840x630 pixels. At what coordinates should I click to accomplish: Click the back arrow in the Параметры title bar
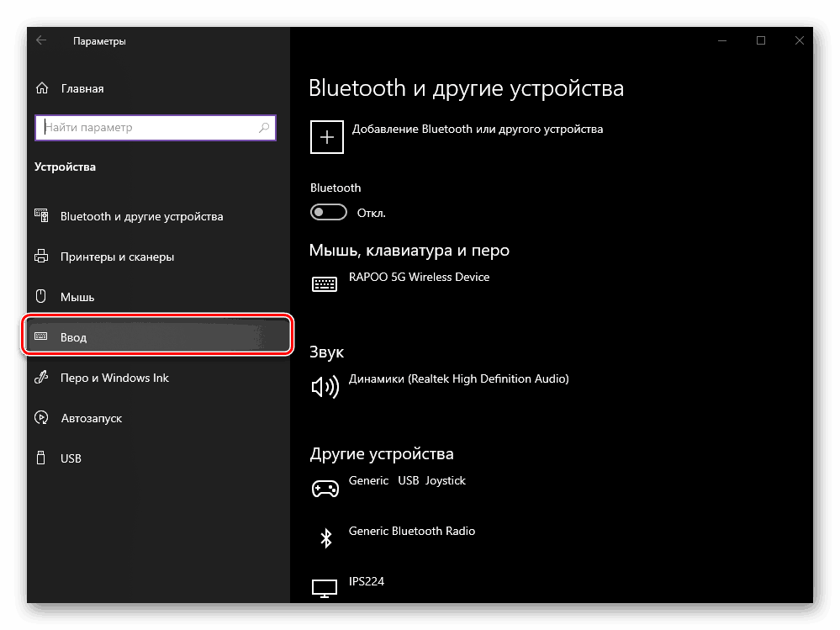[x=41, y=40]
